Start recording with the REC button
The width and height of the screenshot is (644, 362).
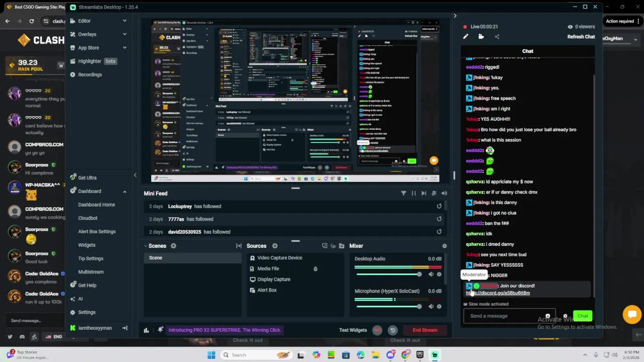(377, 330)
